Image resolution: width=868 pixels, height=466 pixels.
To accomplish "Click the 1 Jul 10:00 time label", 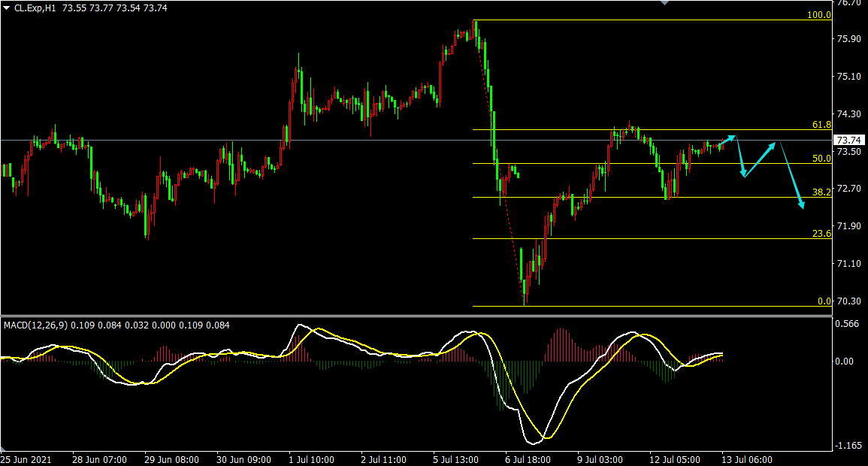I will coord(312,460).
